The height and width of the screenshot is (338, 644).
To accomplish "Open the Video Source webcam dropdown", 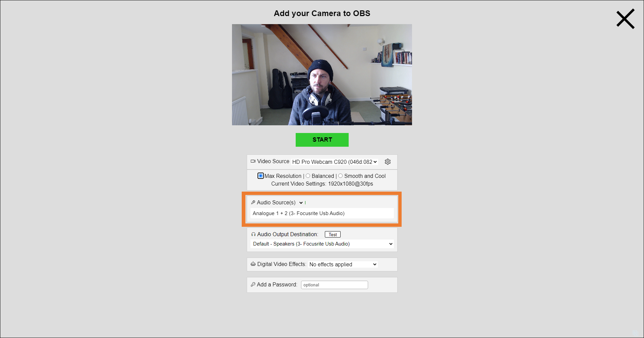I will point(334,162).
